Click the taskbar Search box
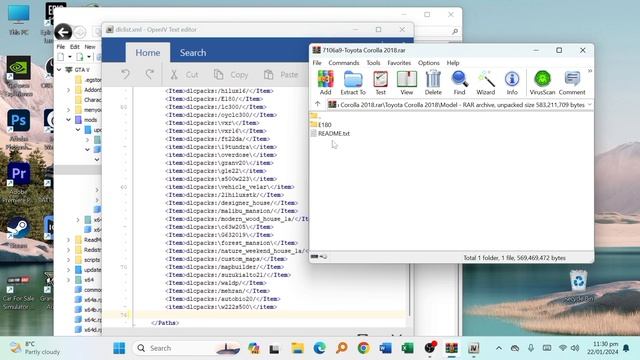Image resolution: width=640 pixels, height=360 pixels. coord(187,348)
